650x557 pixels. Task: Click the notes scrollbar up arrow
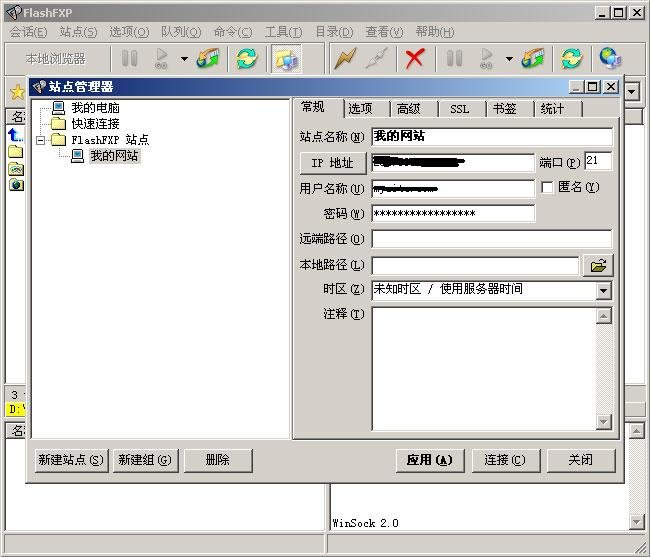coord(604,316)
